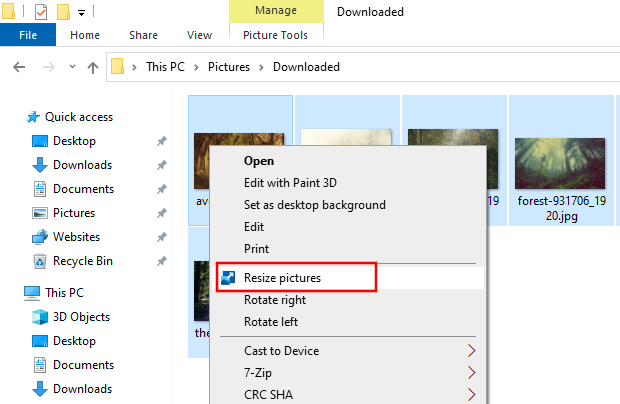Choose Open in the context menu

259,161
